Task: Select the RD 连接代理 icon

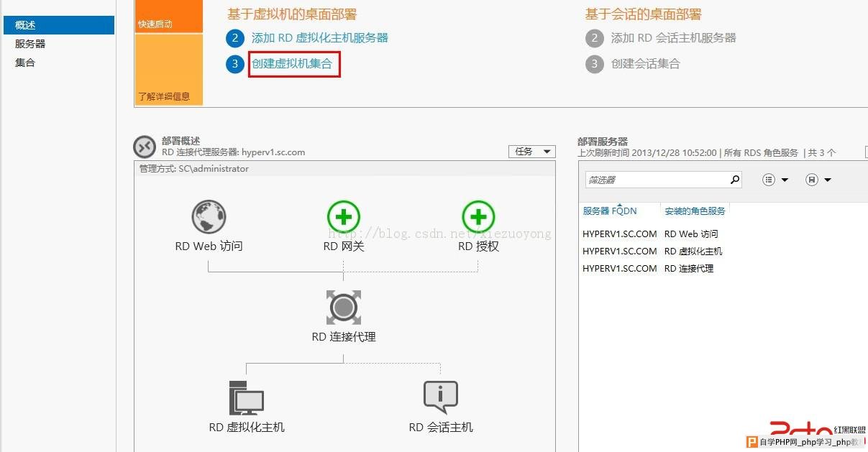Action: click(344, 308)
